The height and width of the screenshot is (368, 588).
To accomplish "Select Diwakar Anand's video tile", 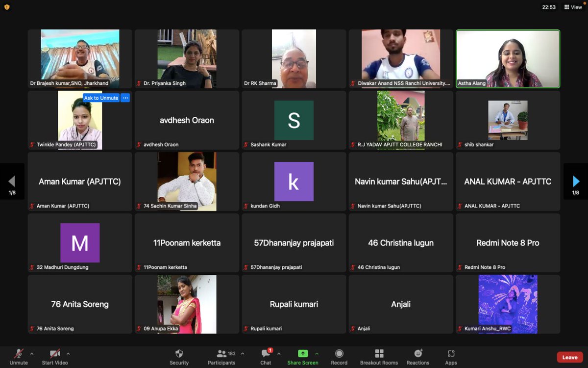I will (401, 59).
